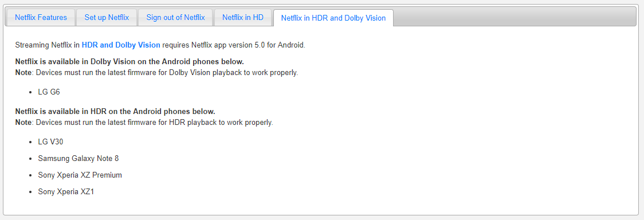644x220 pixels.
Task: Go to the Netflix in HD tab
Action: (243, 18)
